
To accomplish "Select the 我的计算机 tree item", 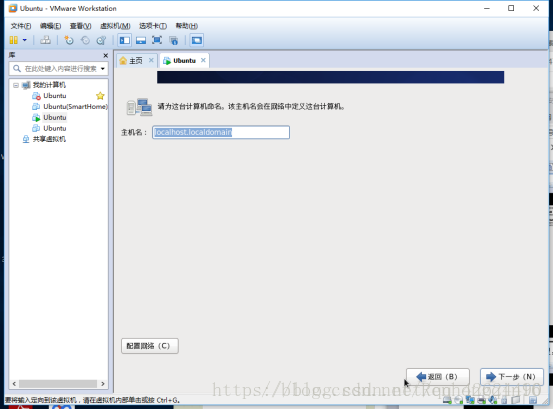I will 49,85.
